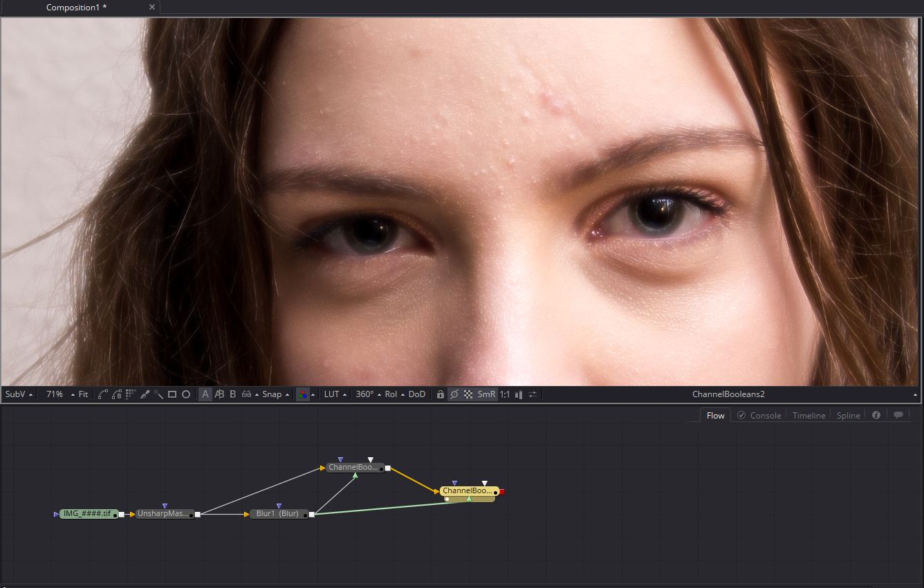The image size is (924, 588).
Task: Expand the arrow right of LUT
Action: [x=344, y=395]
